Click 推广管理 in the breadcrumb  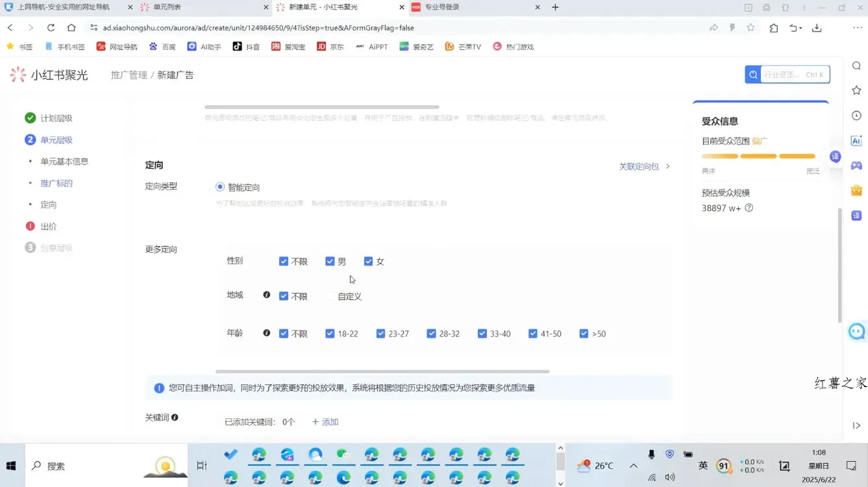coord(129,75)
